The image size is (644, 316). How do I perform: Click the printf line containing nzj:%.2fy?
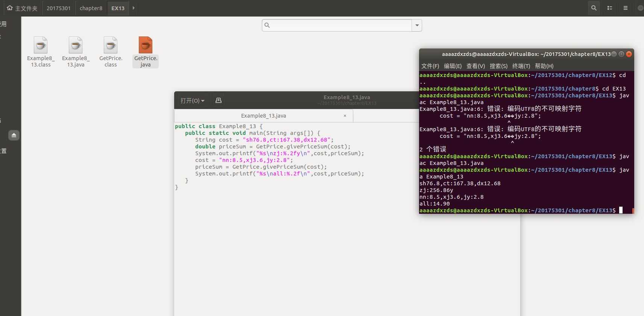point(279,153)
